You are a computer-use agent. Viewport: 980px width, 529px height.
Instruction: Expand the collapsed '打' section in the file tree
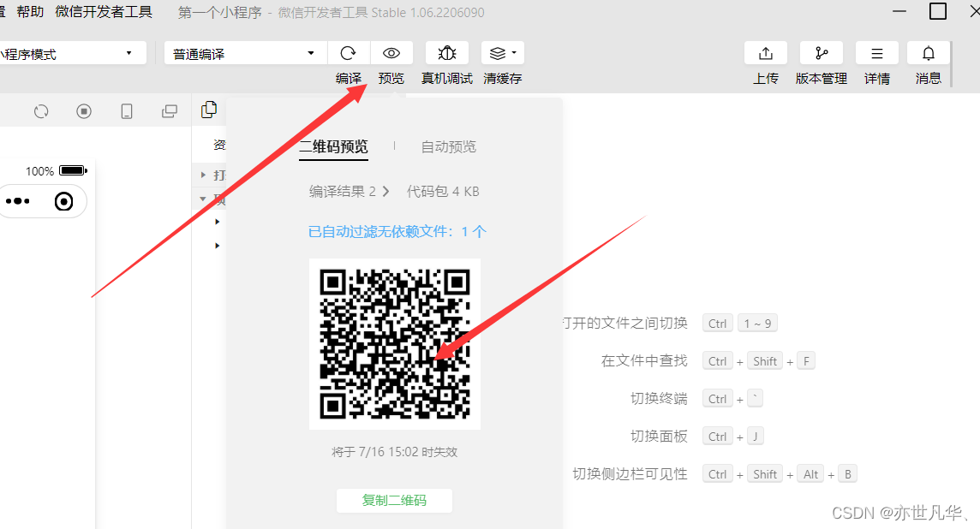coord(203,175)
